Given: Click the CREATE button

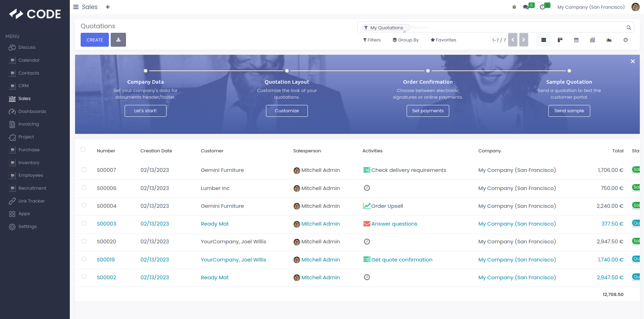Looking at the screenshot, I should point(95,40).
